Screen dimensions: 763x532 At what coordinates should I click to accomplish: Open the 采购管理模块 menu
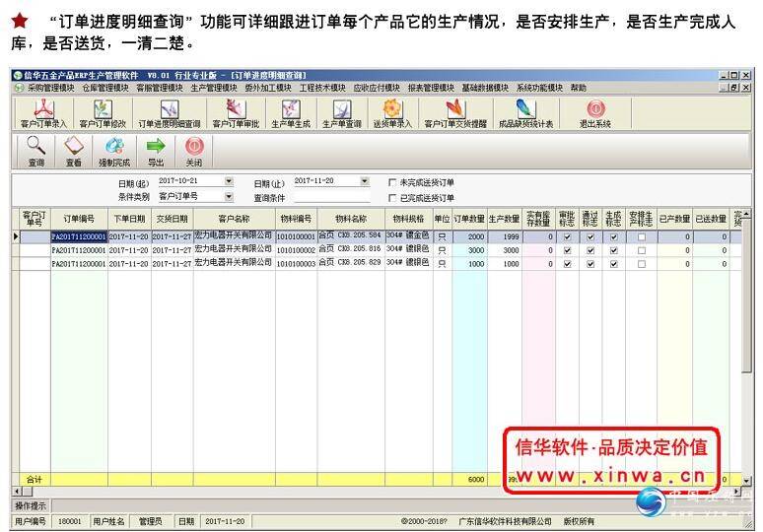coord(50,88)
